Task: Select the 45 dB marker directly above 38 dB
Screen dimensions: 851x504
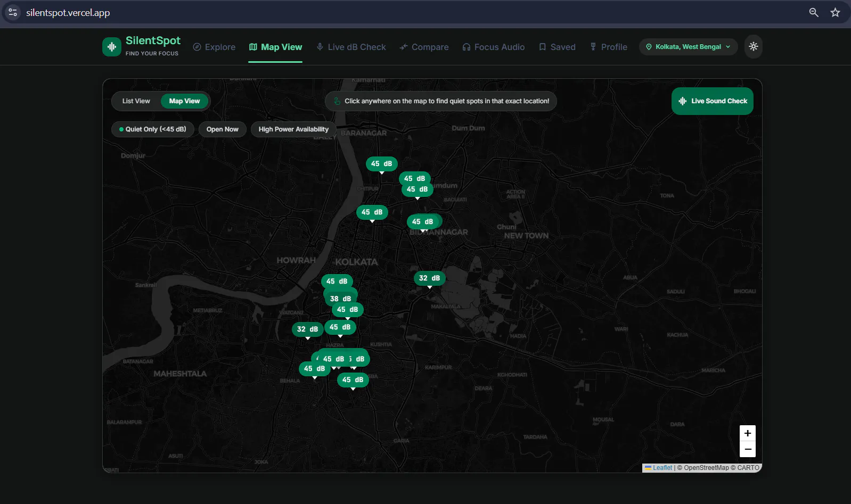Action: tap(337, 282)
